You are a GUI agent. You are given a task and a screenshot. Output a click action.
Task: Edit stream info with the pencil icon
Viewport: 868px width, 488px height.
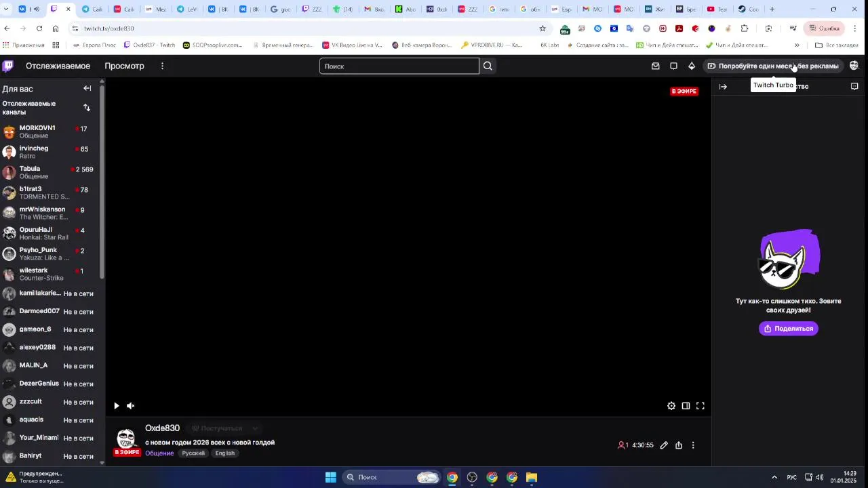click(664, 445)
